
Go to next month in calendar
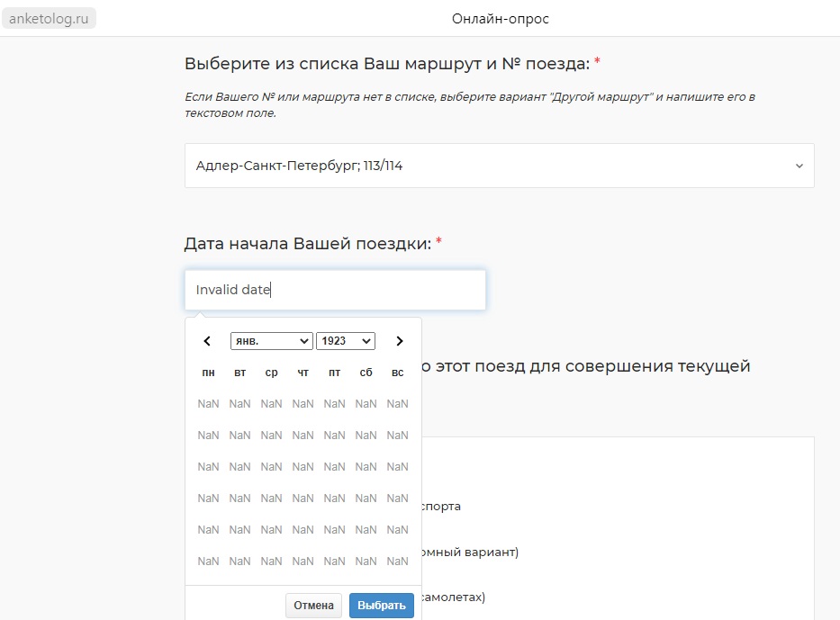click(x=400, y=341)
